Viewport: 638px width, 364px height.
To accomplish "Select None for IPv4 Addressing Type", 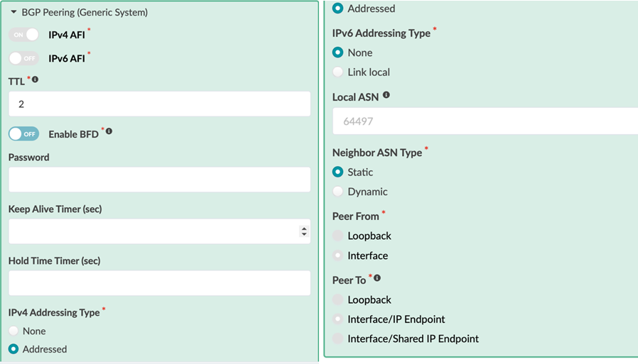I will click(13, 331).
